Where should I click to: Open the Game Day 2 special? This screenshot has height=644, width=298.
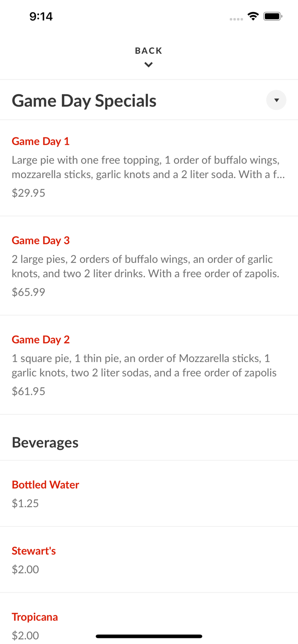coord(40,339)
